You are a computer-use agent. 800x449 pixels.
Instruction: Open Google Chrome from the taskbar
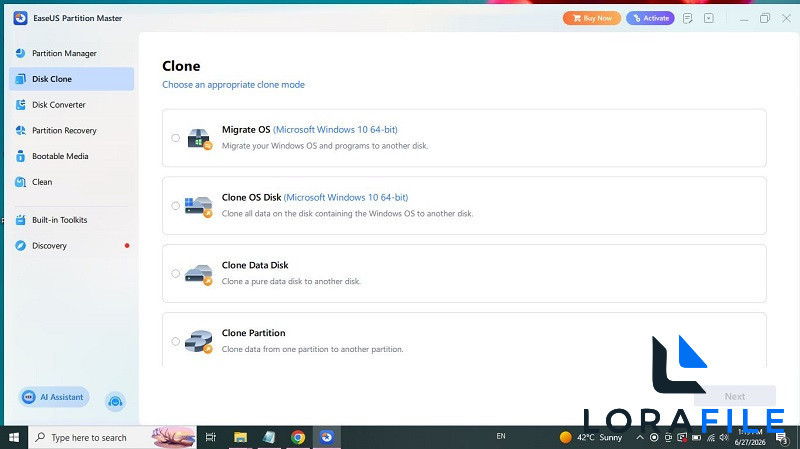click(298, 437)
